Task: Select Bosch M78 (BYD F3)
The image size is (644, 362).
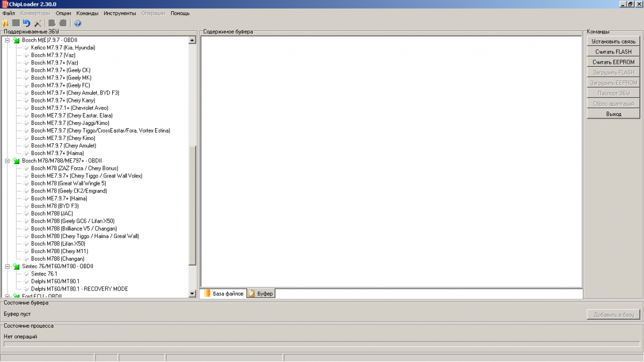Action: click(55, 206)
